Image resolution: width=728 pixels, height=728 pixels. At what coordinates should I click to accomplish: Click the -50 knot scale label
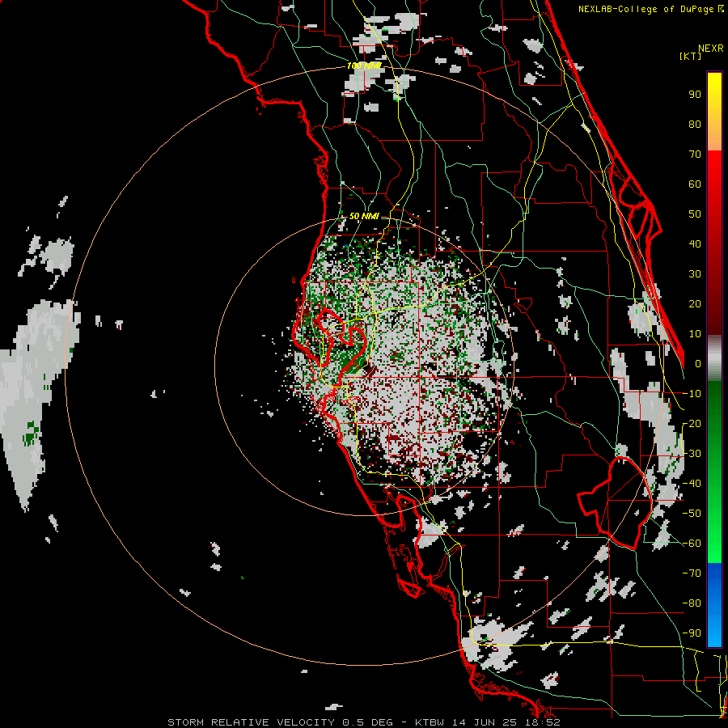click(x=692, y=514)
